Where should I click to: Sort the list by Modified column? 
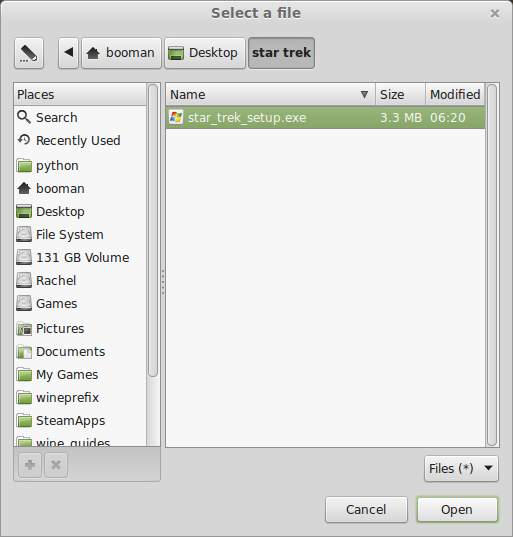(455, 94)
